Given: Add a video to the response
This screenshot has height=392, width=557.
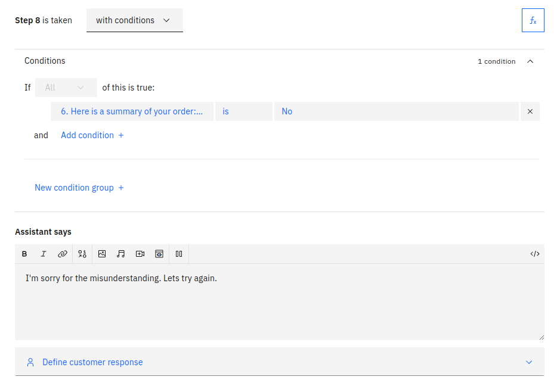Looking at the screenshot, I should click(140, 254).
